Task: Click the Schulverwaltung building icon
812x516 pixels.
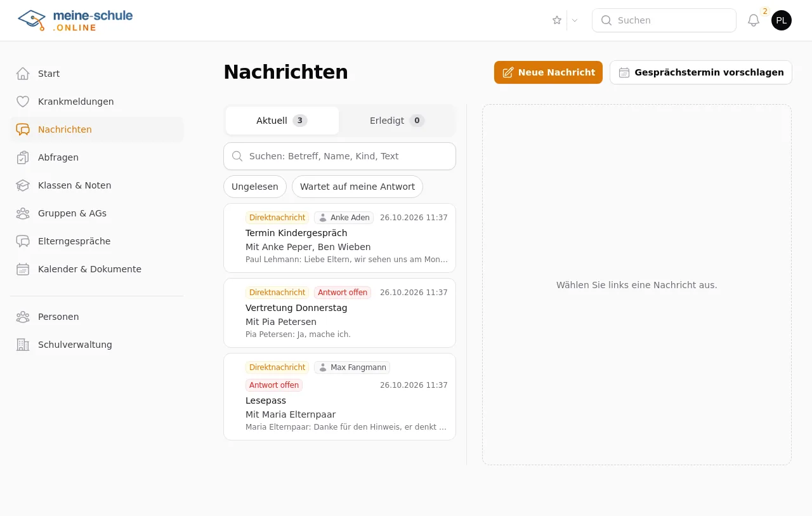Action: [x=23, y=345]
